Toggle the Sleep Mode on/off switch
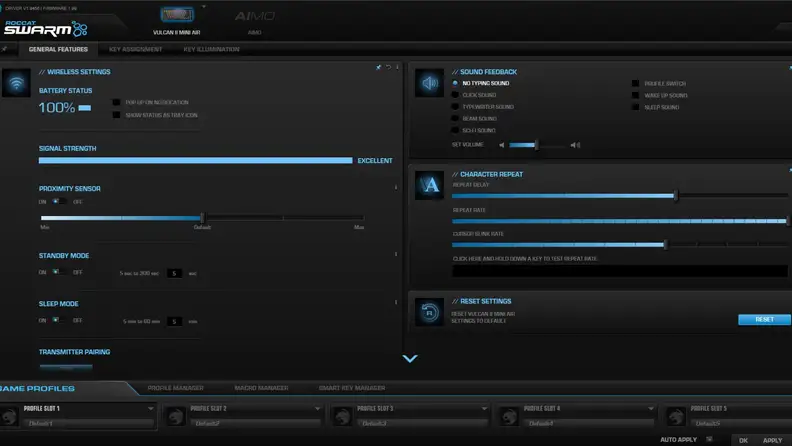The width and height of the screenshot is (792, 446). pyautogui.click(x=60, y=320)
